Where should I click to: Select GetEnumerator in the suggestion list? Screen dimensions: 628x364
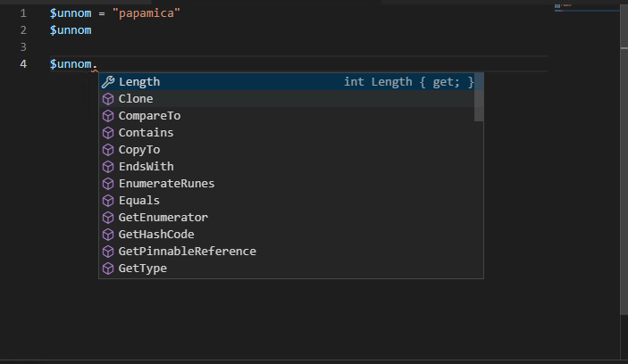pyautogui.click(x=163, y=218)
